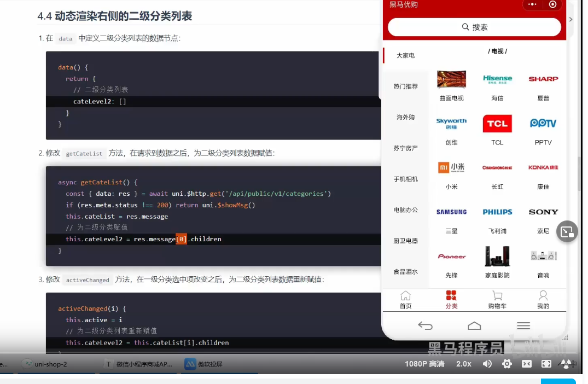Click the / 电视 / section heading

coord(497,51)
